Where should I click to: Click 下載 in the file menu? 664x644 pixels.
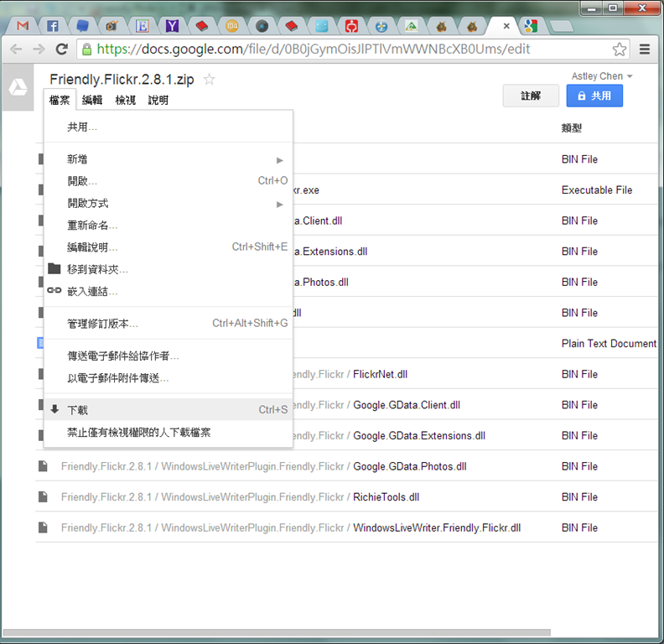(169, 410)
